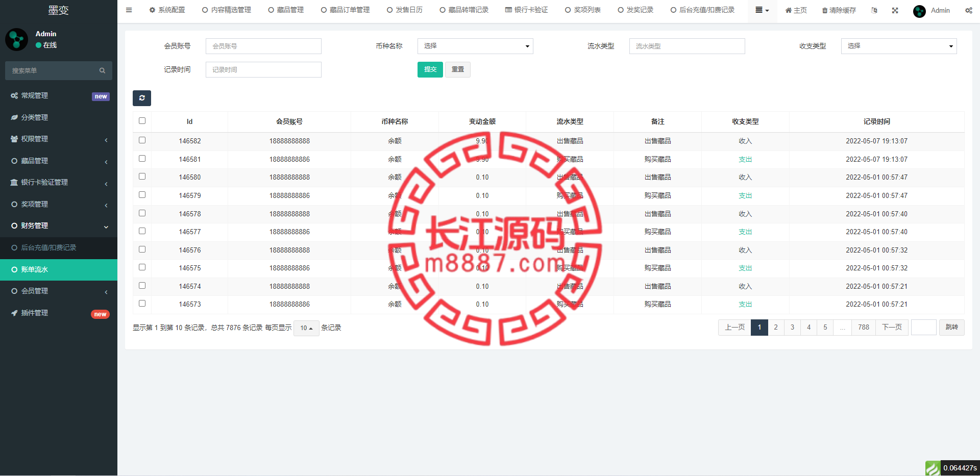This screenshot has height=476, width=980.
Task: Click 支出 in row 146581
Action: pyautogui.click(x=745, y=159)
